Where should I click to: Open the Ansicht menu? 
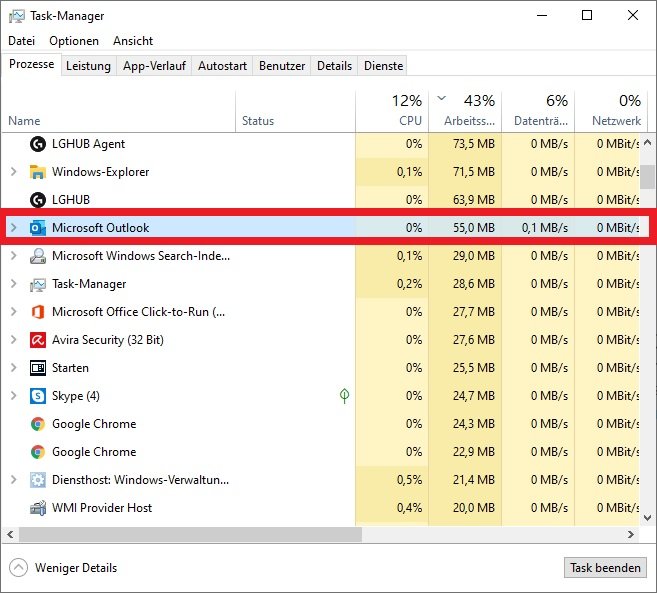133,41
